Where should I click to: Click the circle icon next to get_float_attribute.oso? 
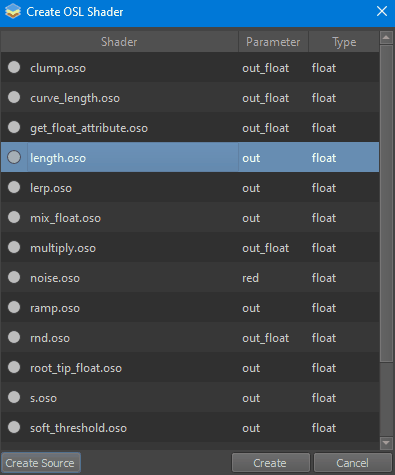tap(14, 127)
